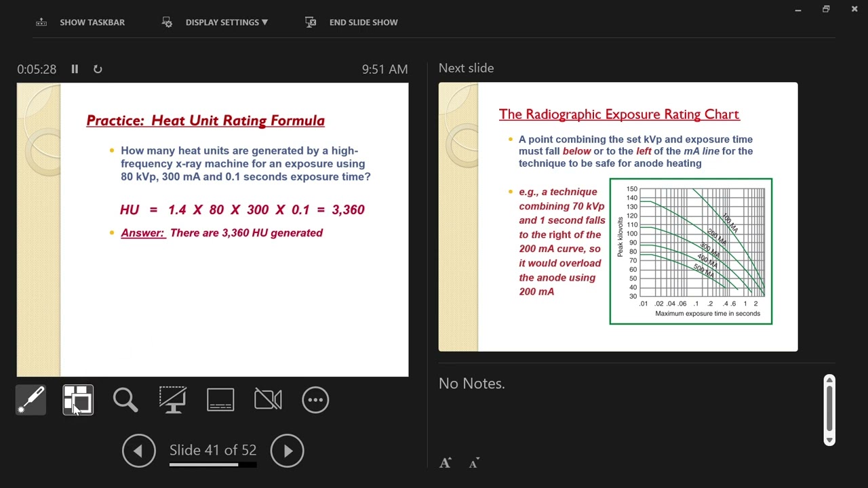
Task: Open Display Settings dropdown
Action: pos(226,22)
